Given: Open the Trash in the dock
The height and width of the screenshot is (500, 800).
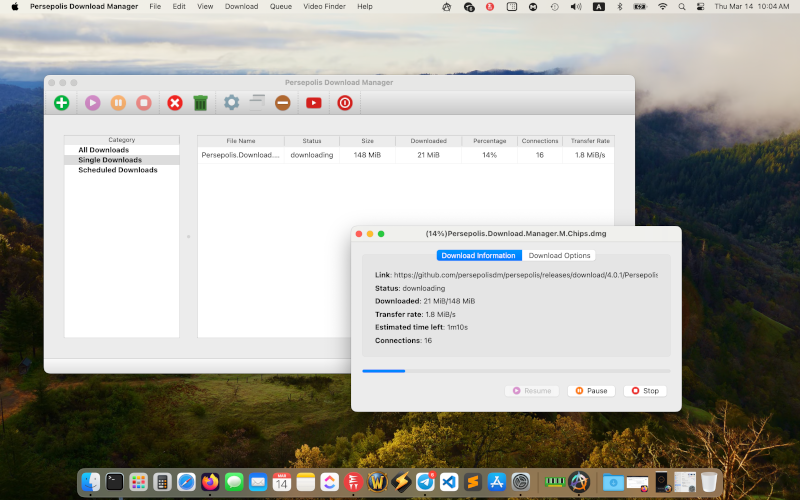Looking at the screenshot, I should [x=709, y=482].
